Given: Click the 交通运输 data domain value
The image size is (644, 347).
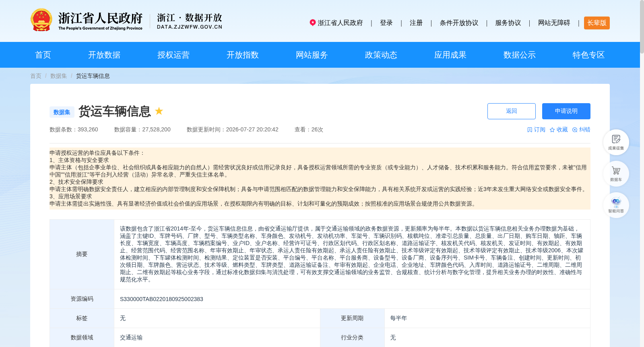Looking at the screenshot, I should click(131, 338).
